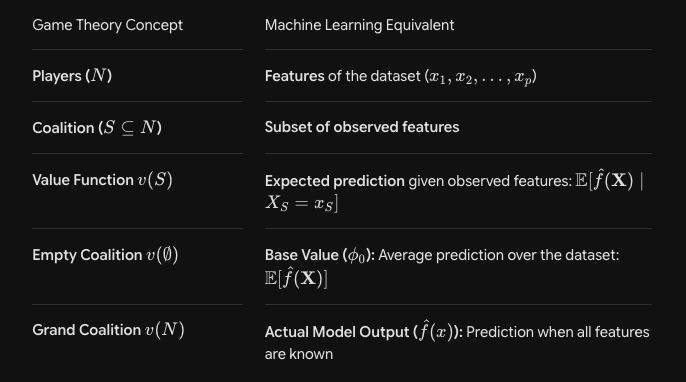Click the 'Machine Learning Equivalent' column header
The height and width of the screenshot is (382, 686).
[360, 25]
